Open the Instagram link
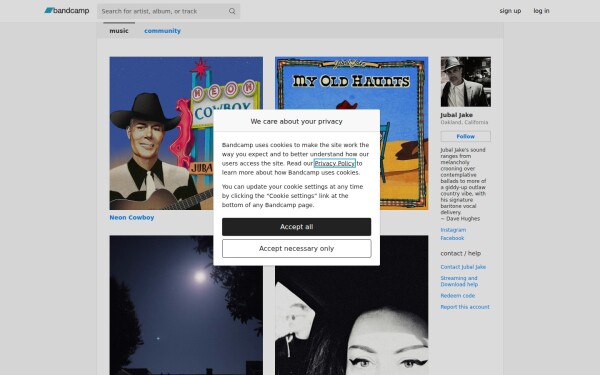 pos(453,230)
